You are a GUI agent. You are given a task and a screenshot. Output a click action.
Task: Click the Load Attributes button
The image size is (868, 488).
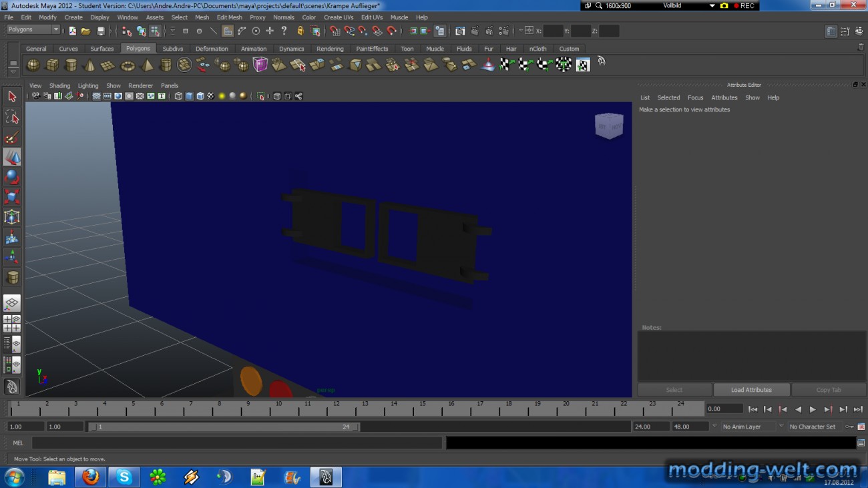click(x=751, y=390)
